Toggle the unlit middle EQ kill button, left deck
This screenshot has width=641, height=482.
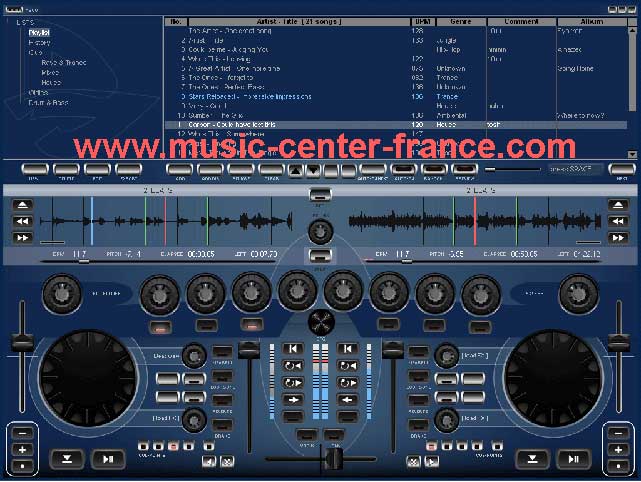point(206,325)
